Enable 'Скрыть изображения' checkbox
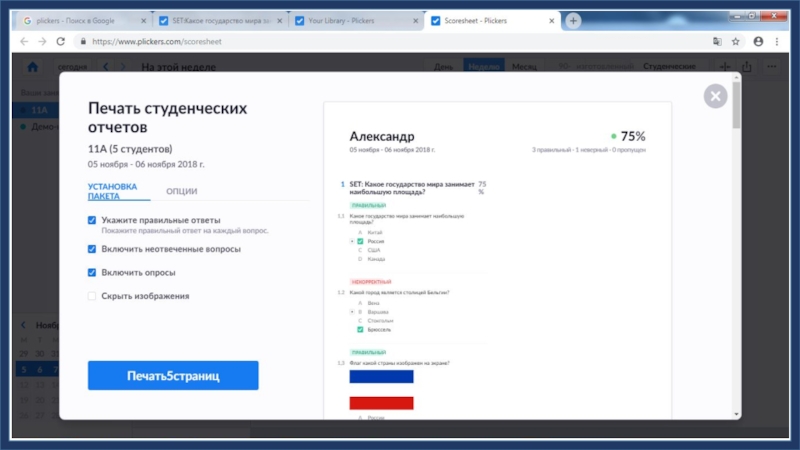800x450 pixels. (92, 296)
